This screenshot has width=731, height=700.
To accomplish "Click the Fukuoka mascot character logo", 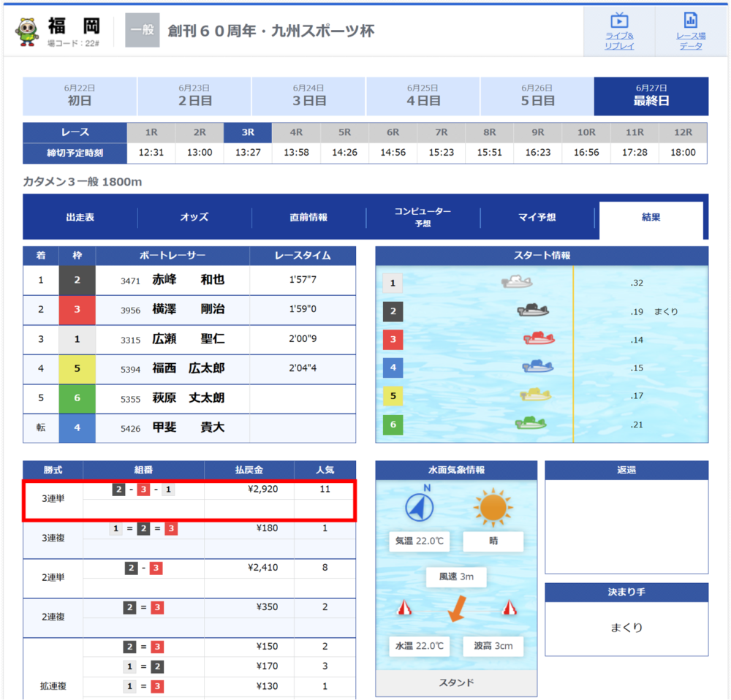I will pos(27,31).
